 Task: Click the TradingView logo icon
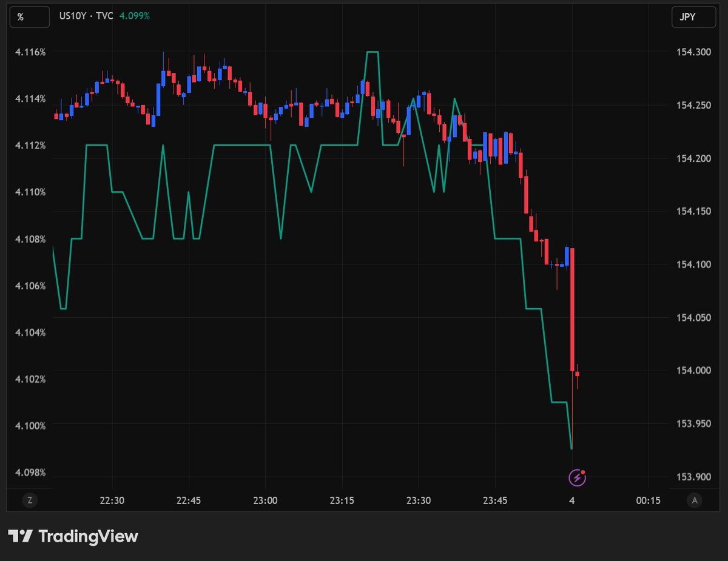click(x=19, y=536)
